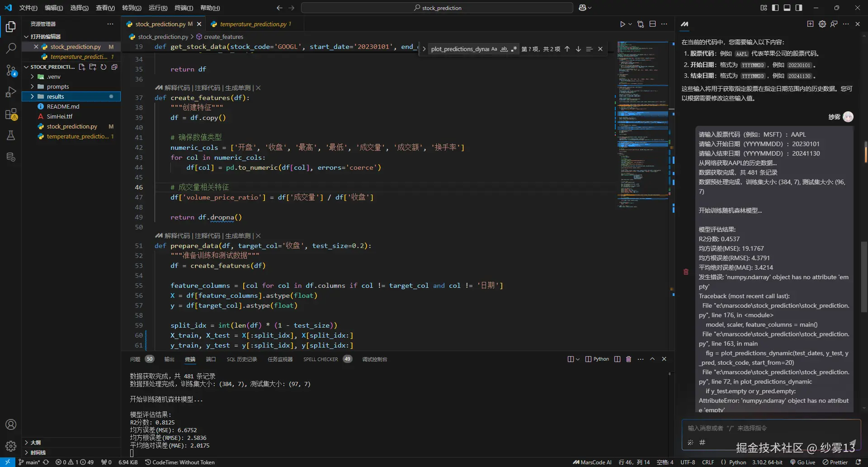Image resolution: width=868 pixels, height=467 pixels.
Task: Click Go Live in status bar
Action: [x=803, y=462]
